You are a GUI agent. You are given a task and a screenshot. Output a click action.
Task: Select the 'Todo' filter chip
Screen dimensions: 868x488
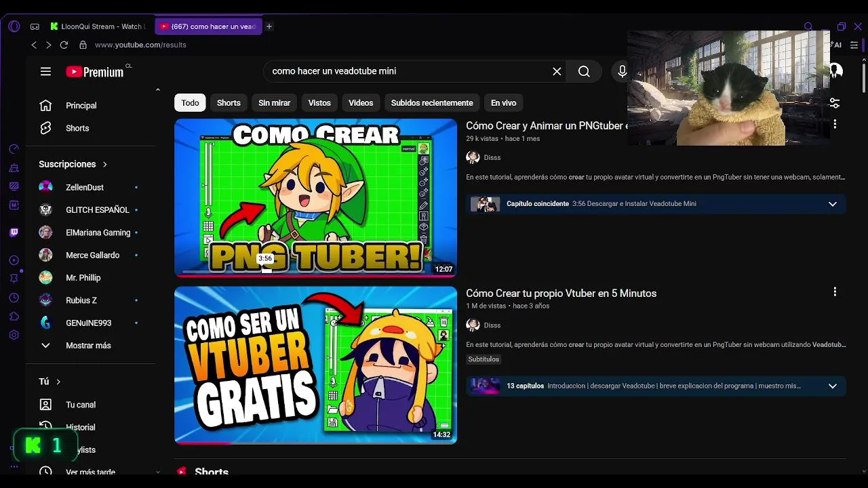[190, 103]
